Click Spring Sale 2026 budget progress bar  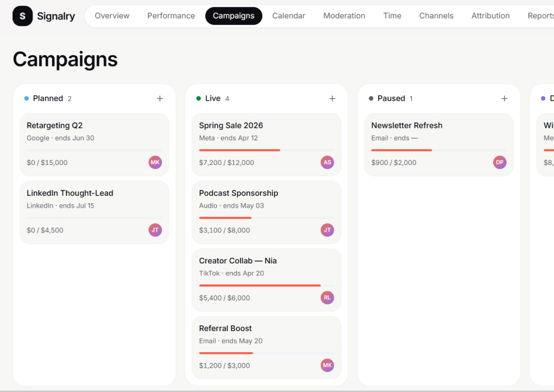tap(266, 150)
